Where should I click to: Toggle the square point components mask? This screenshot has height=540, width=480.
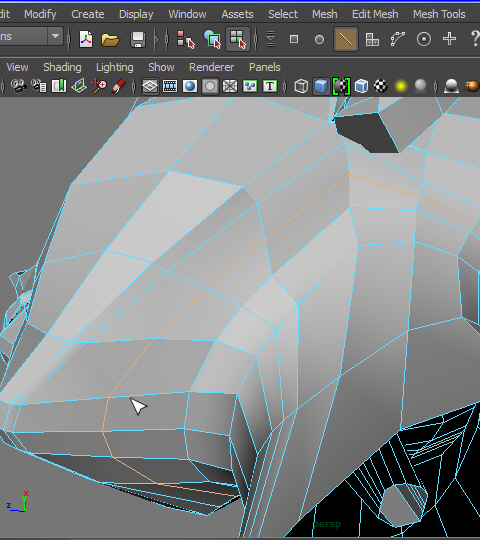[x=294, y=39]
